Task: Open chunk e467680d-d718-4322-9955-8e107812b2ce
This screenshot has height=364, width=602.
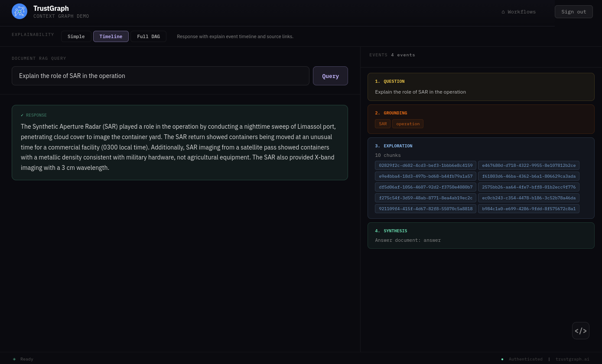Action: 529,165
